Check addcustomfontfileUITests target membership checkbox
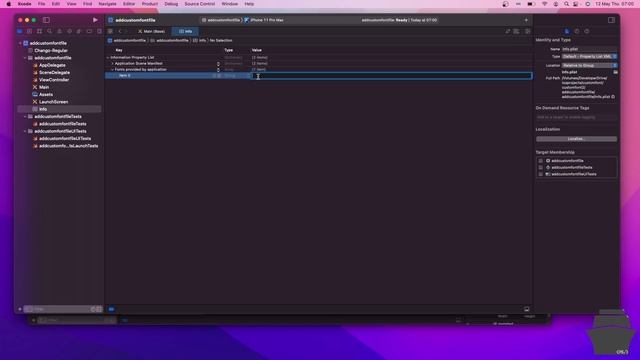 (x=540, y=174)
